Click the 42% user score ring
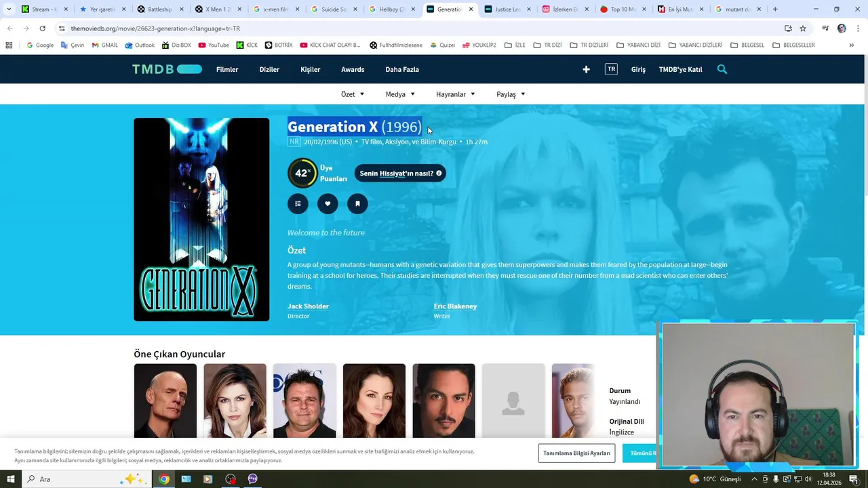868x488 pixels. [x=302, y=173]
